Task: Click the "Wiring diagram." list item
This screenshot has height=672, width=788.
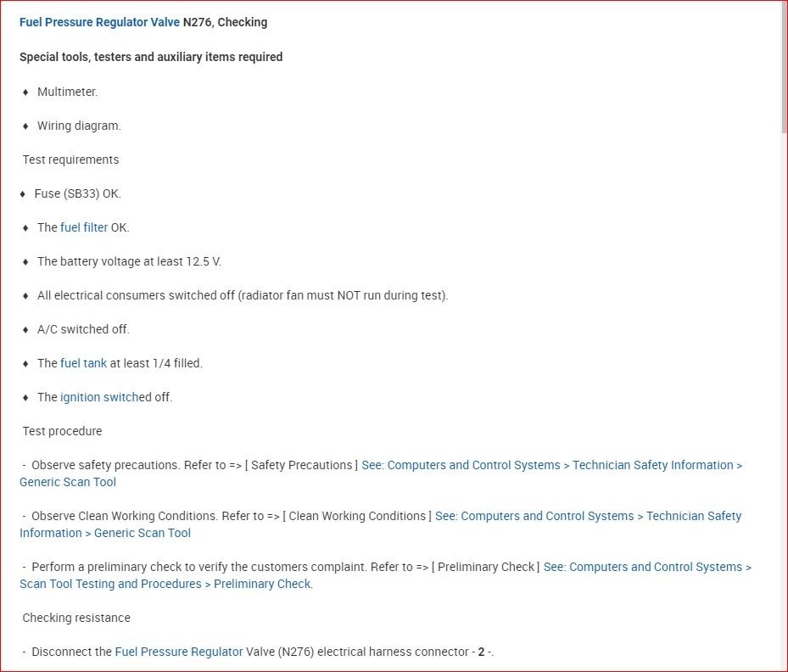Action: tap(79, 126)
